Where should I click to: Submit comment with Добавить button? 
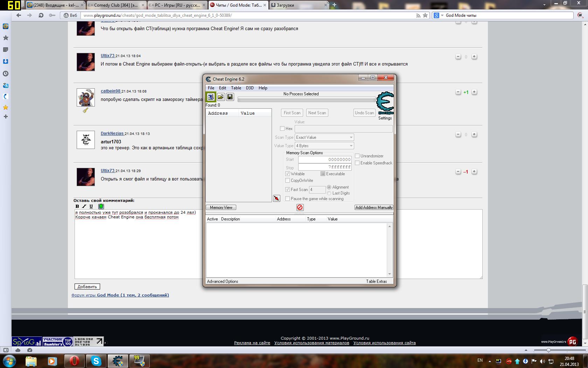(87, 287)
